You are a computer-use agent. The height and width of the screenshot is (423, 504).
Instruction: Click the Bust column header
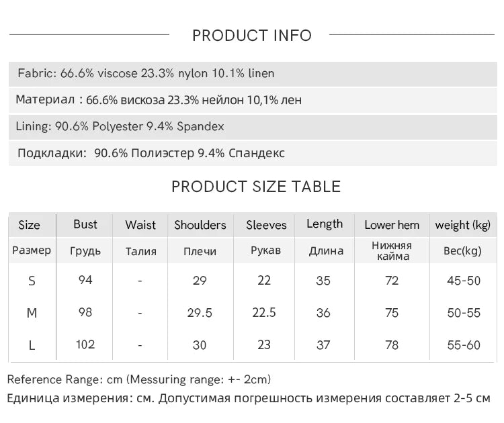[85, 224]
